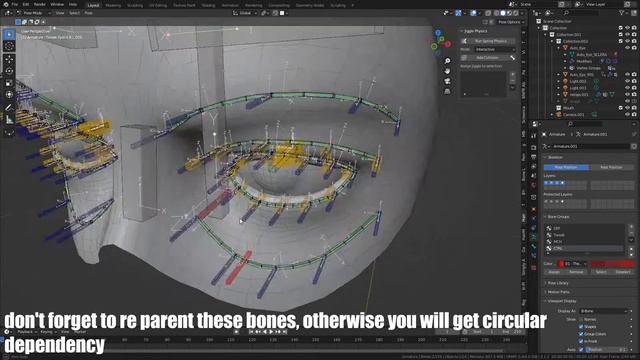Open the Global transform orientation dropdown
640x360 pixels.
[x=245, y=13]
